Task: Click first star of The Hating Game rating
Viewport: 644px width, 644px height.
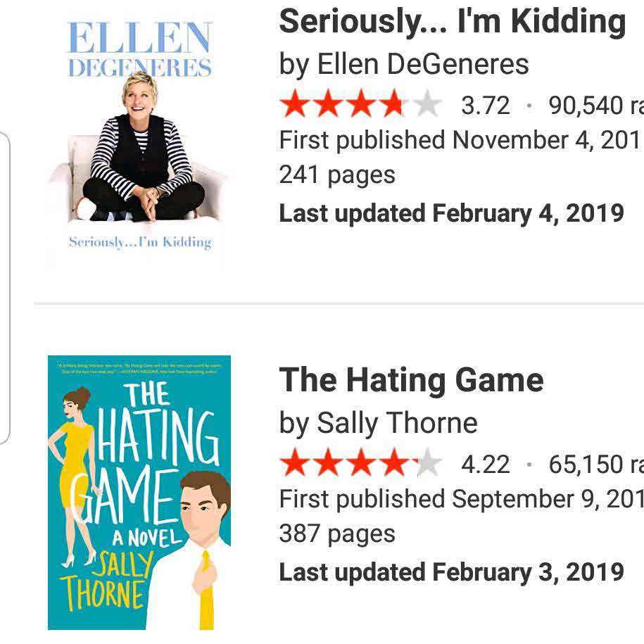Action: point(294,465)
